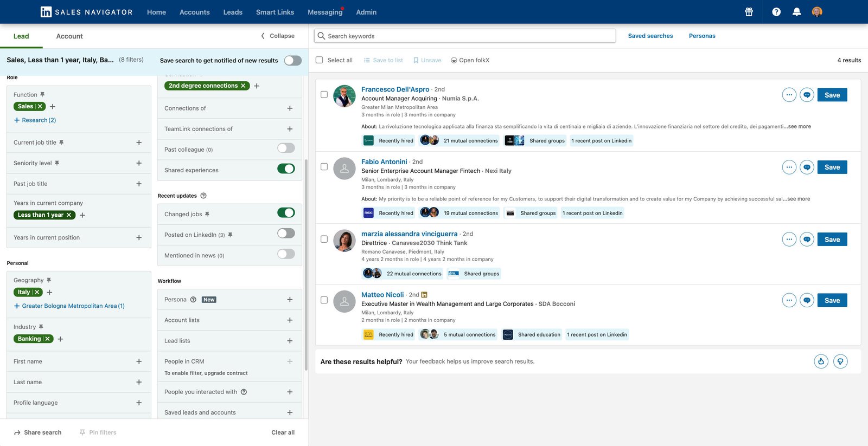868x446 pixels.
Task: Toggle save search notification switch
Action: [293, 60]
